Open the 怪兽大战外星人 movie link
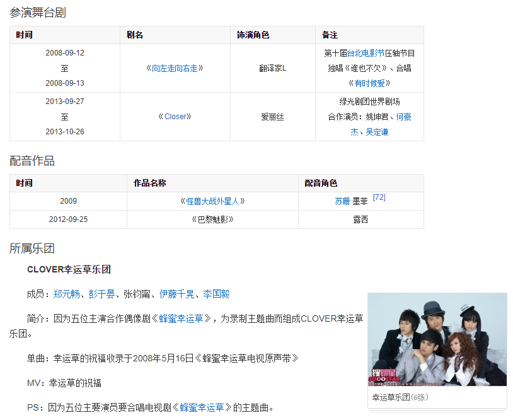 [212, 201]
